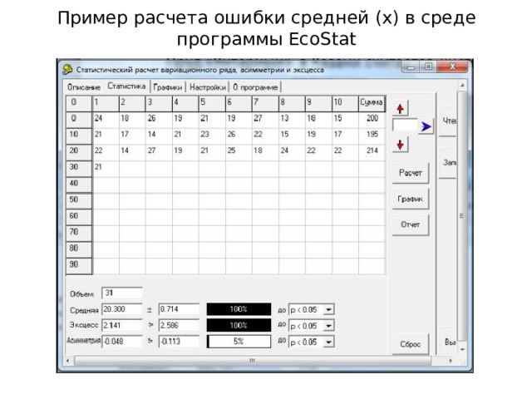The width and height of the screenshot is (532, 399).
Task: Click the column header 5
Action: point(212,102)
